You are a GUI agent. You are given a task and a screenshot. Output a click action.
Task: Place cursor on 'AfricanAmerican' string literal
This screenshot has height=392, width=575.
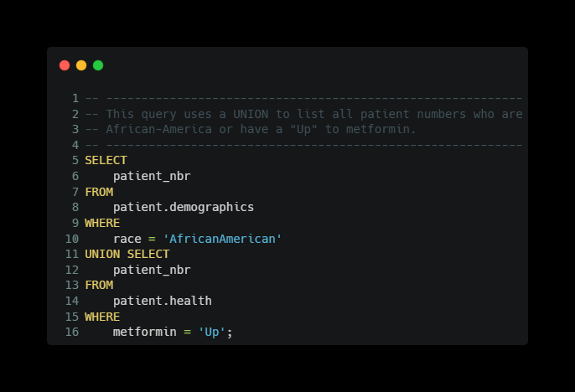pos(222,239)
